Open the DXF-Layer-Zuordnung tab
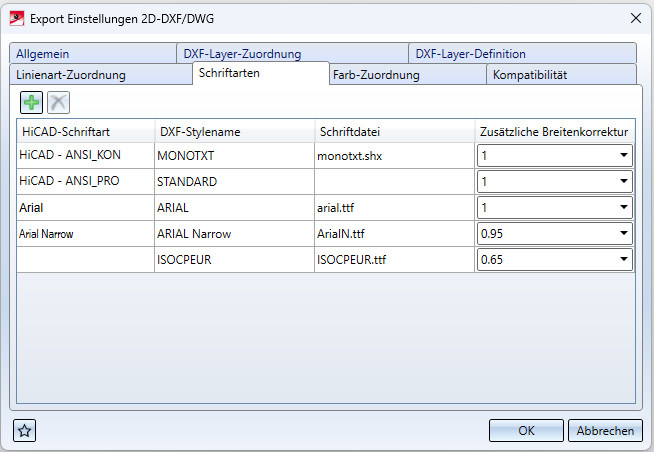The width and height of the screenshot is (654, 452). [x=241, y=54]
